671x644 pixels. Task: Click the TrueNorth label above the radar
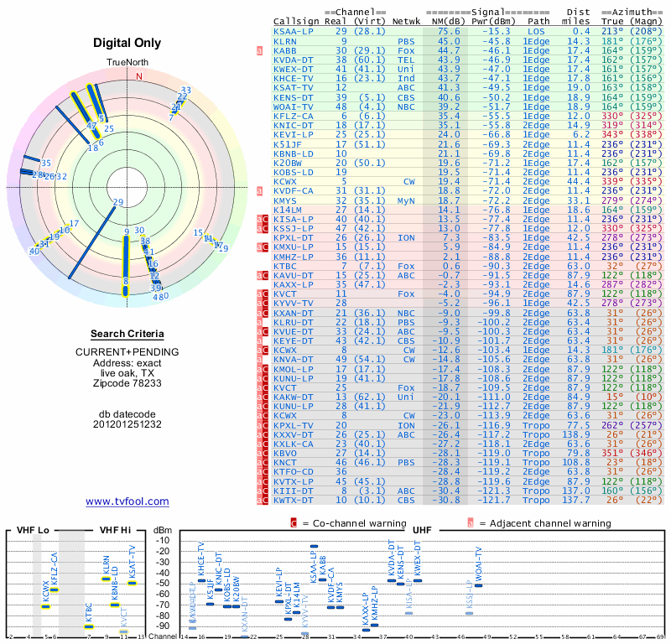pyautogui.click(x=127, y=63)
